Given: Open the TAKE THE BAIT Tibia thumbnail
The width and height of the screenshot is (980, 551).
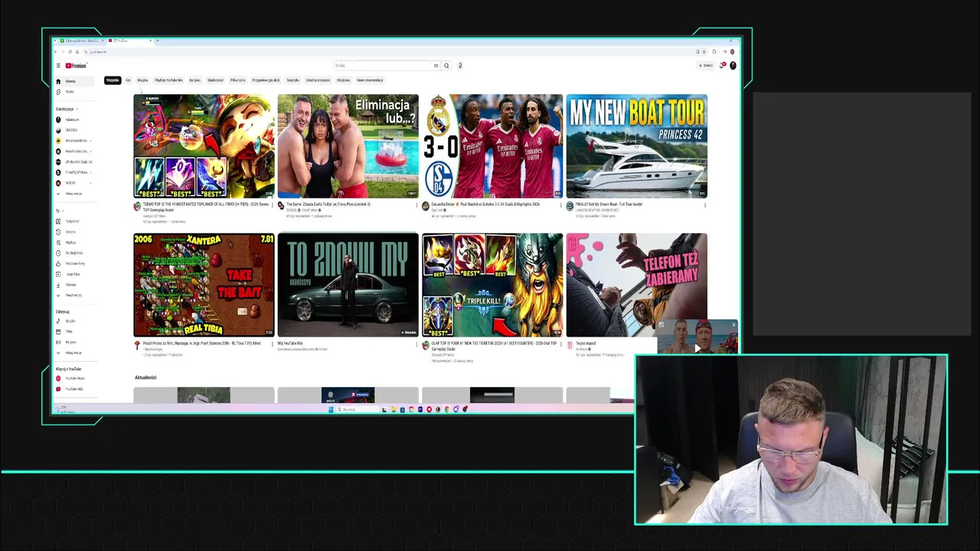Looking at the screenshot, I should point(204,285).
